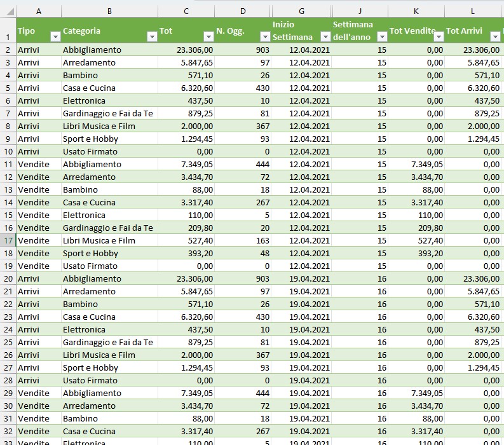Open the Tot Arrivi filter dropdown
This screenshot has height=445, width=504.
pos(495,37)
